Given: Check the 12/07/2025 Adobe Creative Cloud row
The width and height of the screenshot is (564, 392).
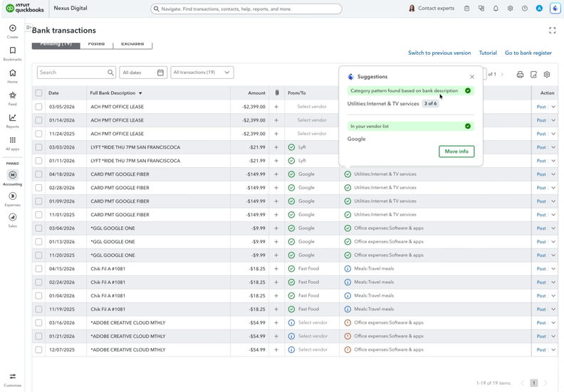Looking at the screenshot, I should [38, 349].
